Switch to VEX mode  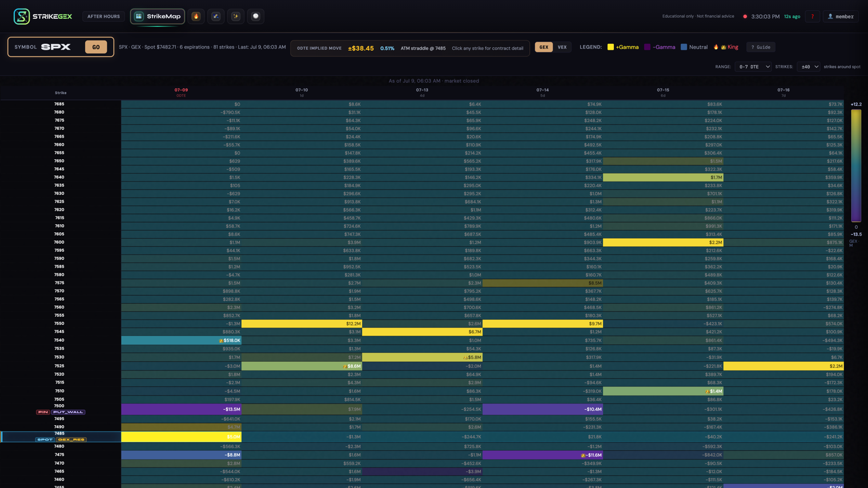(562, 47)
